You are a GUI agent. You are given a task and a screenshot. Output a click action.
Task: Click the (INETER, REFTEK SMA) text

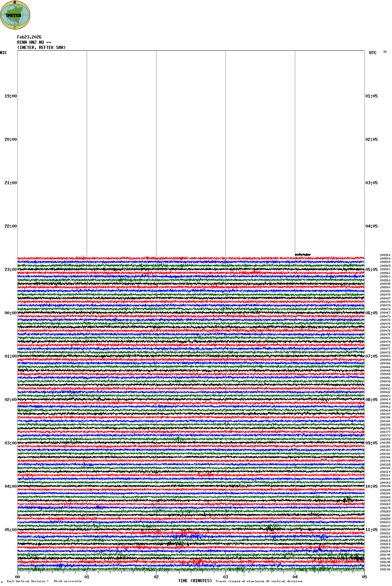(41, 48)
